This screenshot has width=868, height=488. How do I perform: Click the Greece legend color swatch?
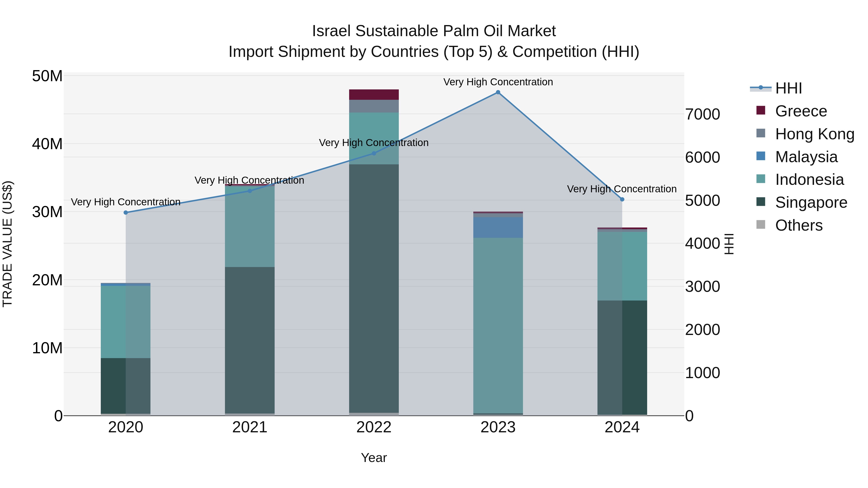[760, 110]
